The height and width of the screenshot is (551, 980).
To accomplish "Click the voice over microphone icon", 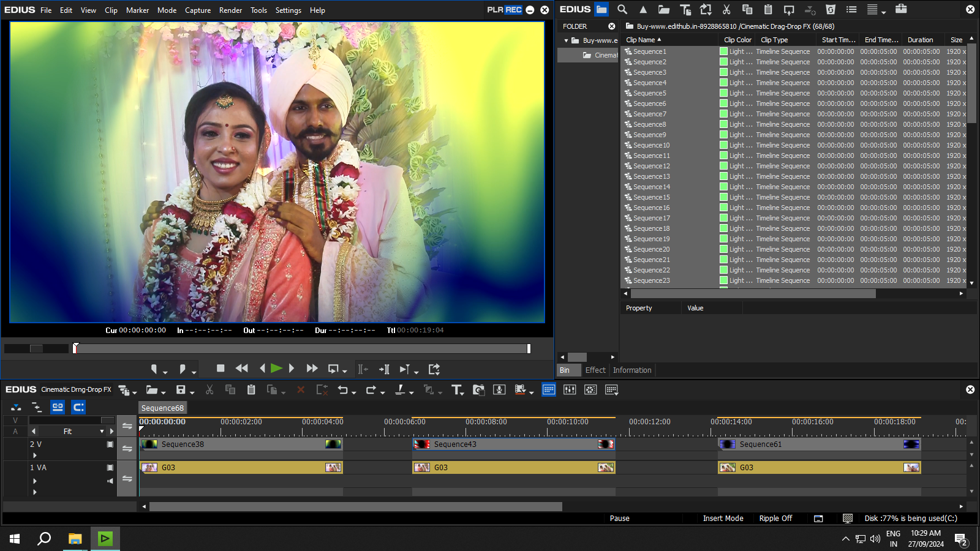I will click(x=499, y=390).
